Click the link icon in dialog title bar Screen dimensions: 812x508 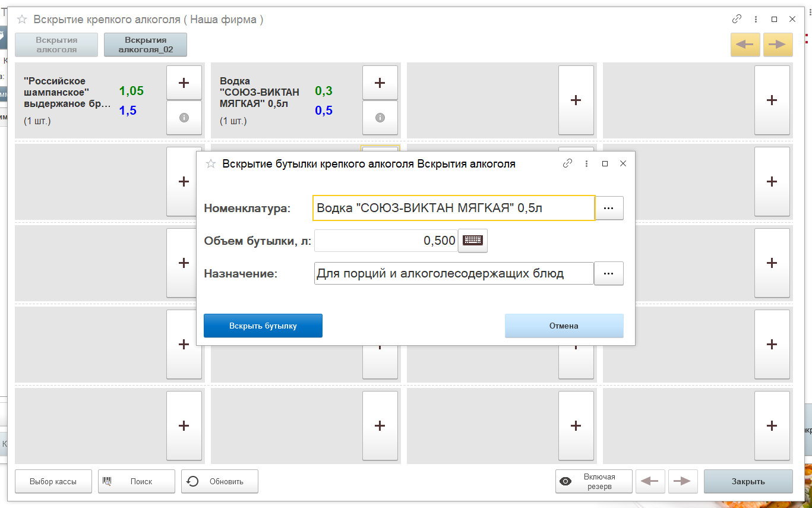click(567, 163)
